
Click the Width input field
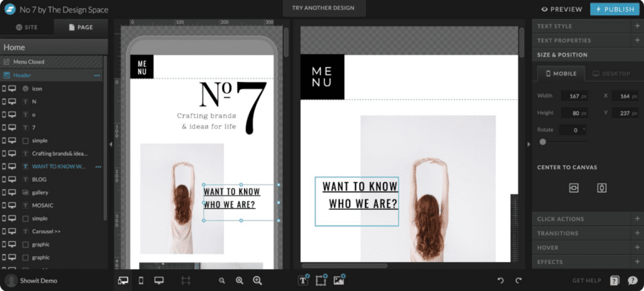coord(574,96)
